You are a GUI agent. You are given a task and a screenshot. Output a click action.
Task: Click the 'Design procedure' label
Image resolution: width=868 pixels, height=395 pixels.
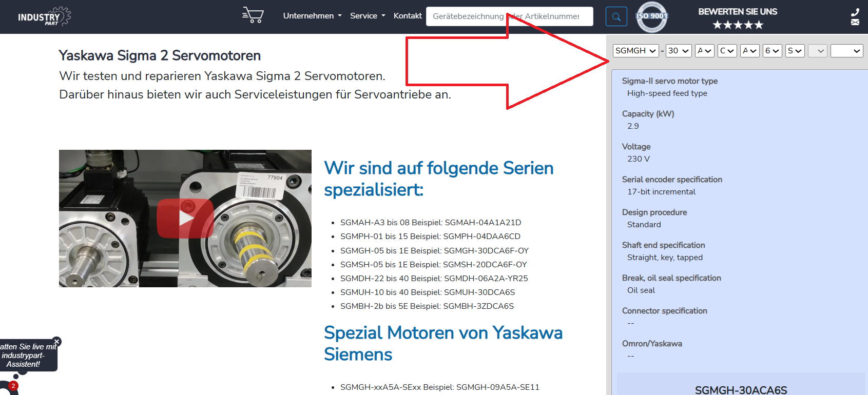coord(654,212)
